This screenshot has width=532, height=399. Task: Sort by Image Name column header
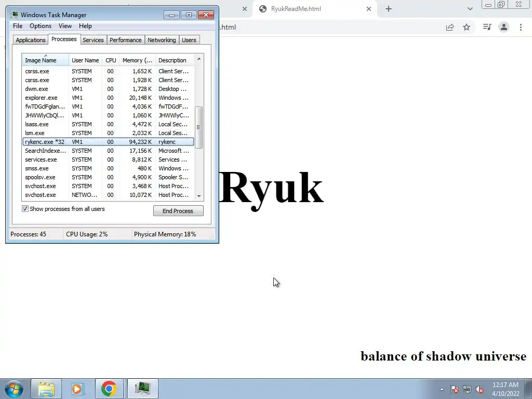[x=46, y=60]
